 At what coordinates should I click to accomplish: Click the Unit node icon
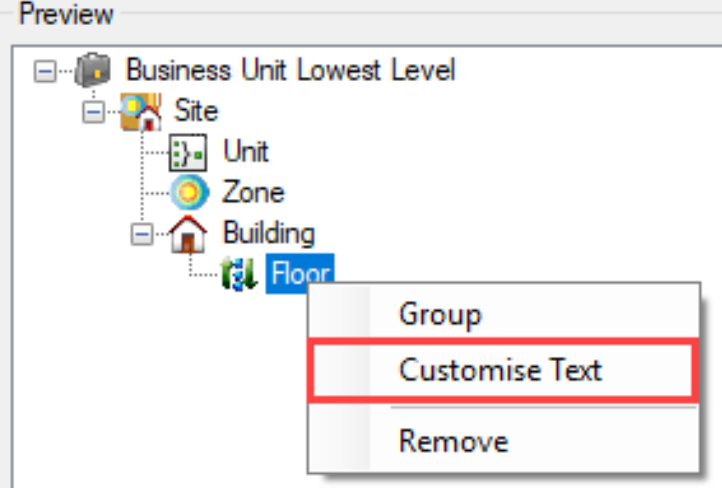click(x=187, y=152)
